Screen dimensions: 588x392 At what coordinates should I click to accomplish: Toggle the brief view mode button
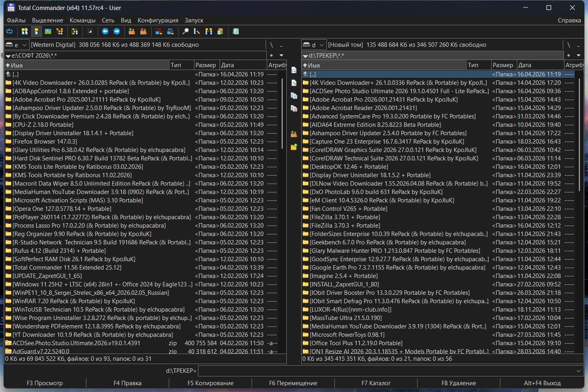coord(25,31)
